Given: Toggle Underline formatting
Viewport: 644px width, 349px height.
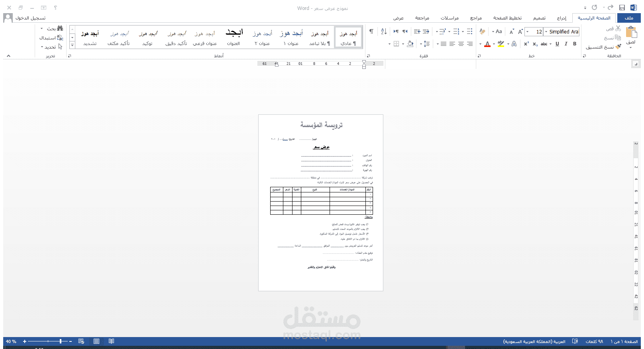Looking at the screenshot, I should (x=557, y=44).
